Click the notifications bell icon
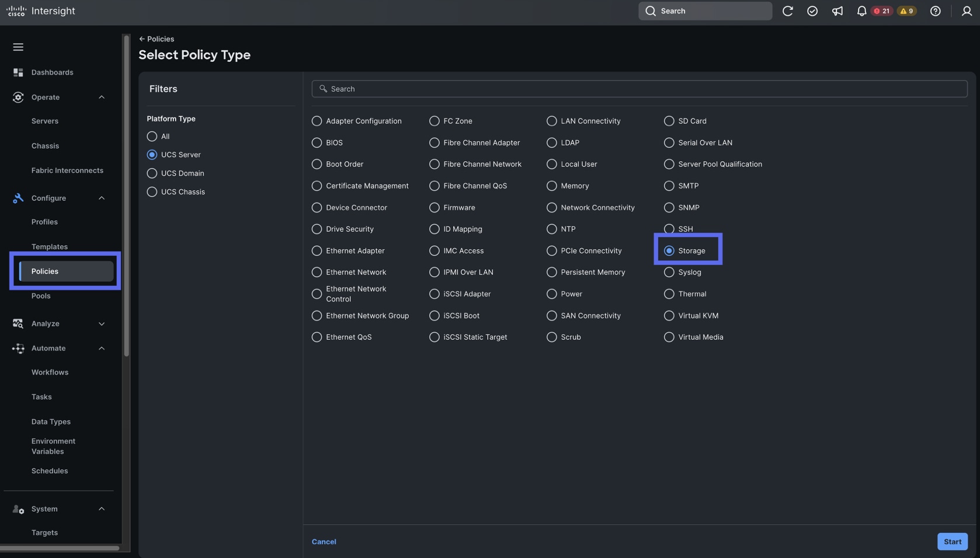Screen dimensions: 980x558 point(861,11)
